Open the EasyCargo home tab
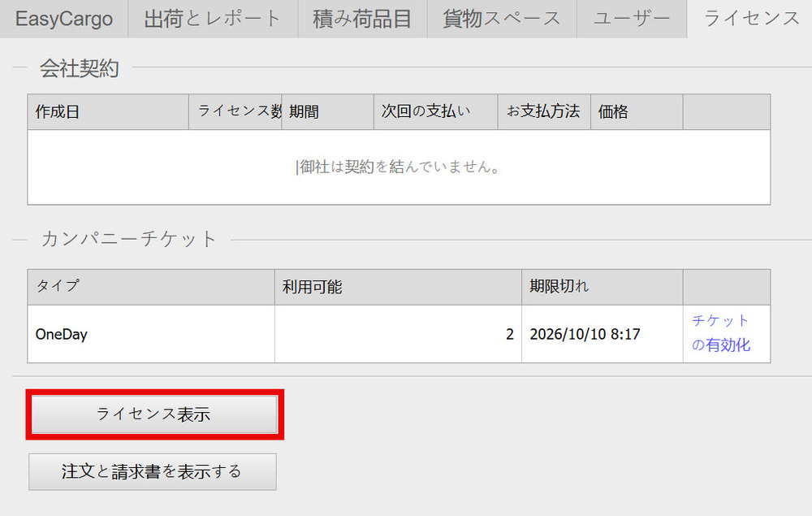Image resolution: width=812 pixels, height=516 pixels. 64,19
